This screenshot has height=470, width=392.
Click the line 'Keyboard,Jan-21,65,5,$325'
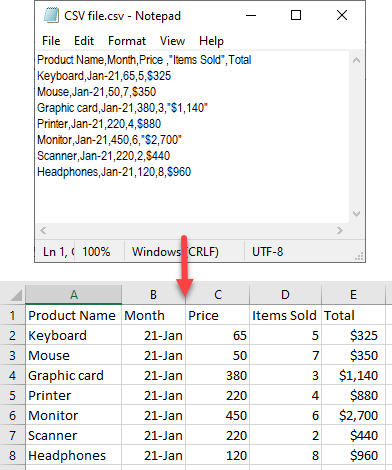104,76
